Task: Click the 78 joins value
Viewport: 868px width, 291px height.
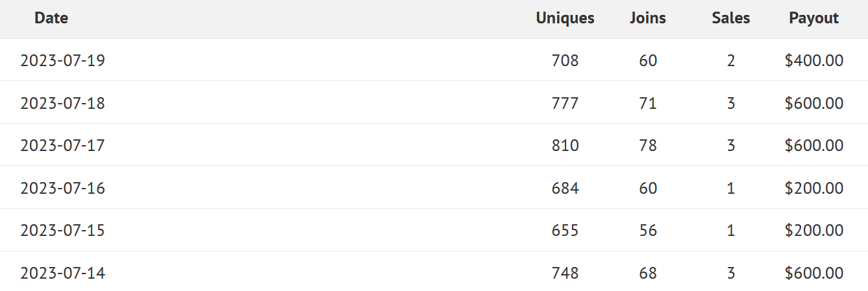Action: 648,146
